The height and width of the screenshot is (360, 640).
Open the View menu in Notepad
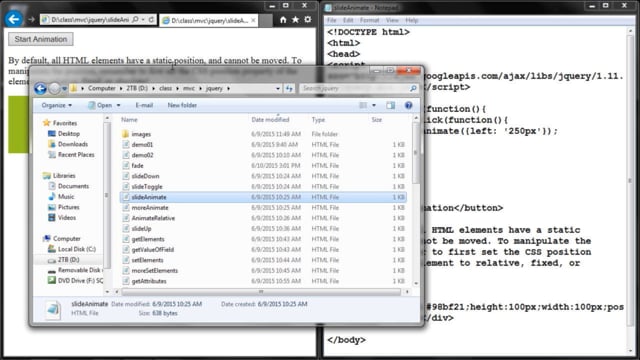pyautogui.click(x=392, y=20)
